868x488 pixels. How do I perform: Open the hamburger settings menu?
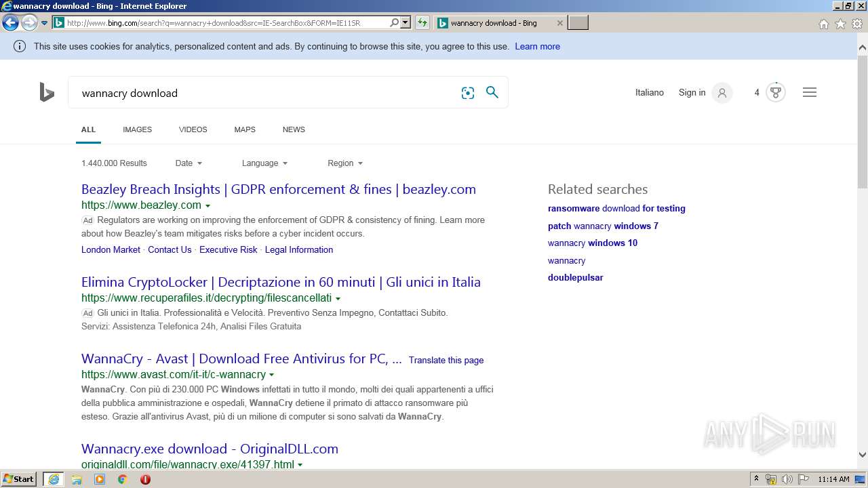coord(810,92)
